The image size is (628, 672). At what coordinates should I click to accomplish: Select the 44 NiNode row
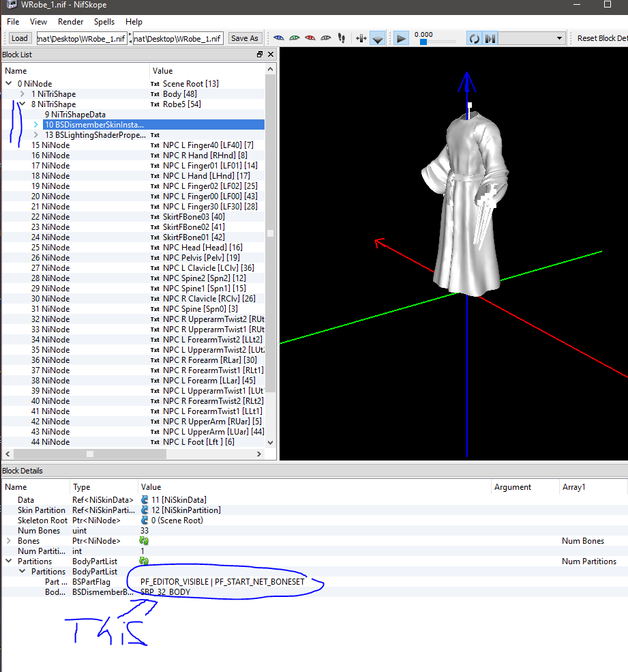coord(133,442)
